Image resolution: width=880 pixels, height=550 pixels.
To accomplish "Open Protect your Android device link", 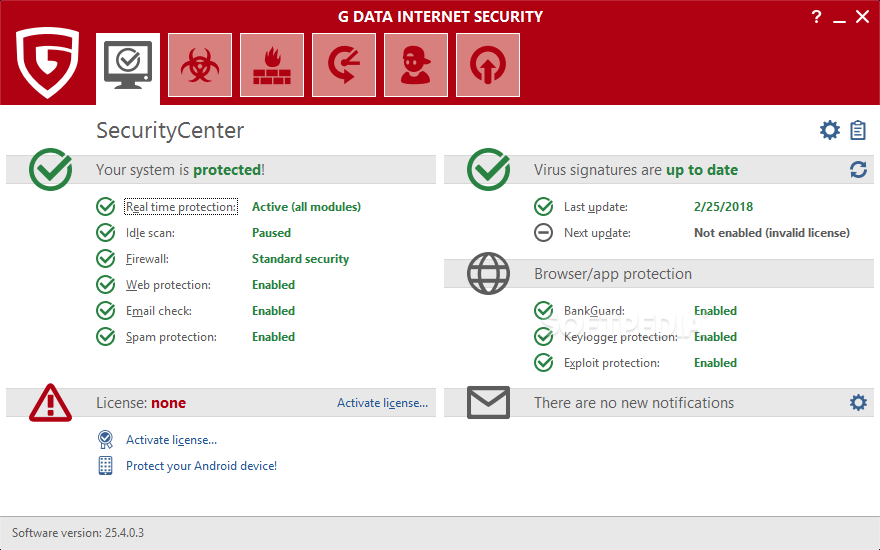I will [x=201, y=466].
